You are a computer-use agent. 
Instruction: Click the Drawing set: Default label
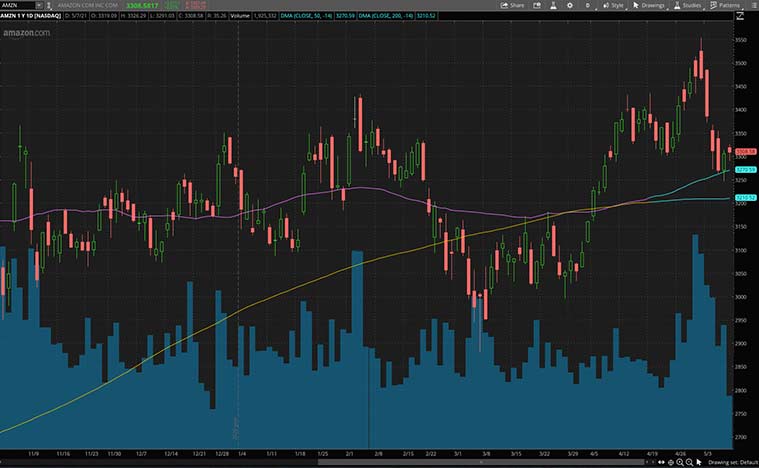point(731,462)
